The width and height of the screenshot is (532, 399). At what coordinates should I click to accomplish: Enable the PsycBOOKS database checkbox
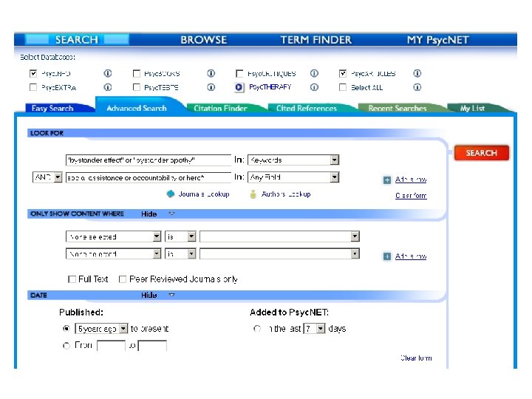tap(137, 73)
